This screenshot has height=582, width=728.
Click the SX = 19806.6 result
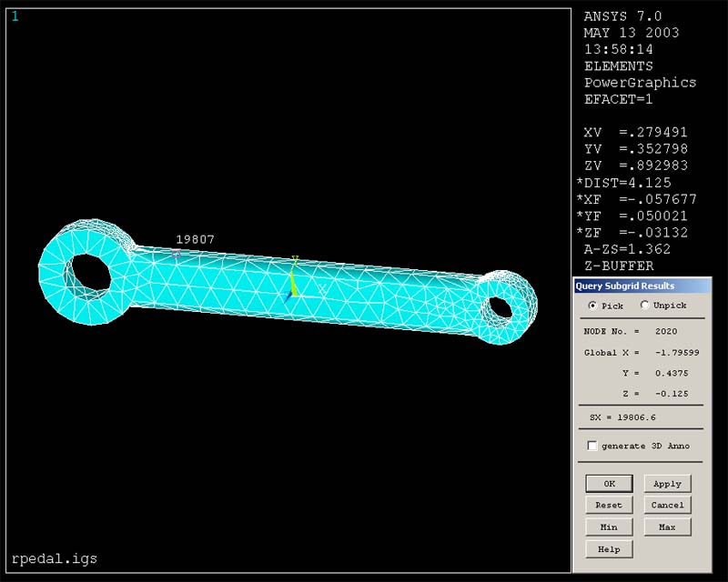pyautogui.click(x=622, y=417)
